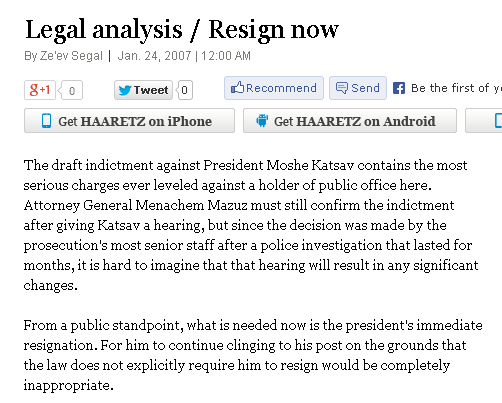Click the Facebook logo icon
Viewport: 502px width, 403px height.
pos(399,88)
